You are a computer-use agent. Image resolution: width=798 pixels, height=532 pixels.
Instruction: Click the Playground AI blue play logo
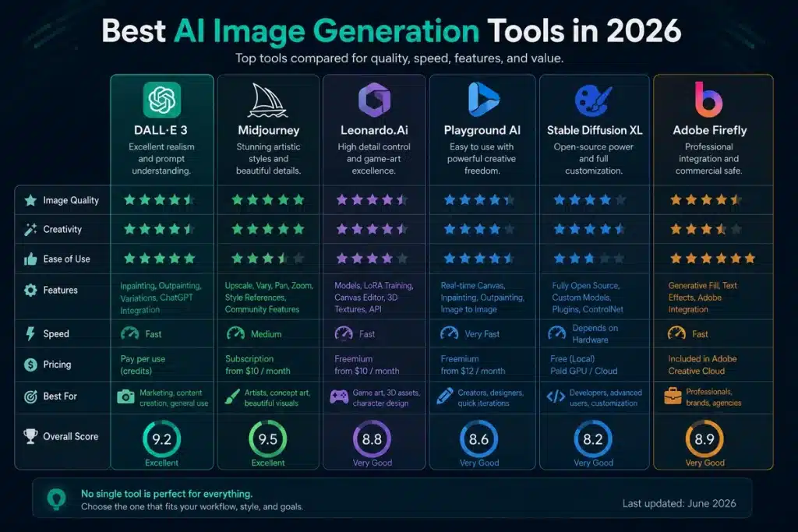click(x=482, y=99)
